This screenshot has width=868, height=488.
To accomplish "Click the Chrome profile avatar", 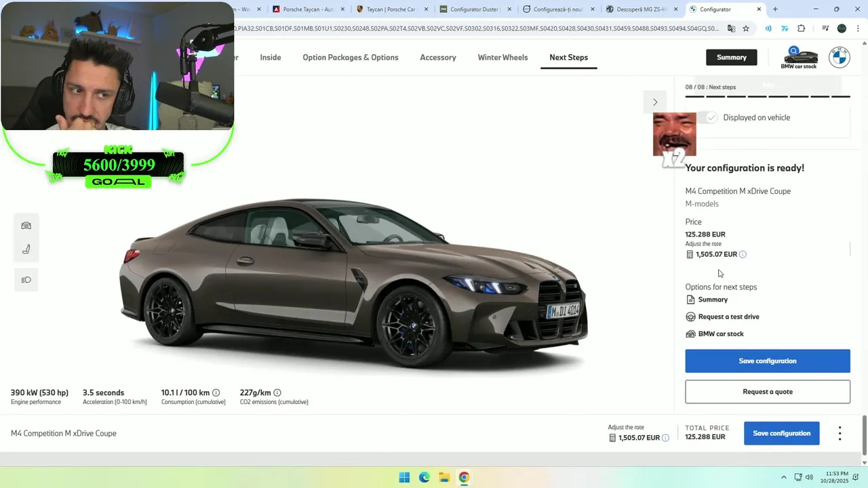I will [842, 28].
